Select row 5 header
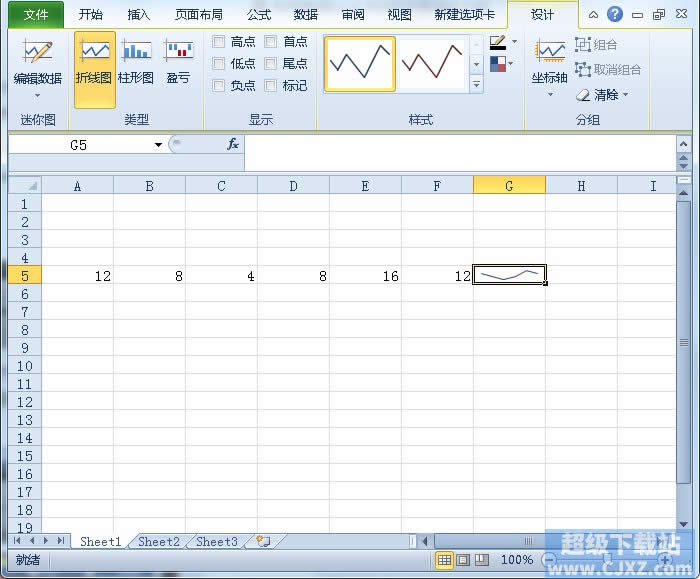This screenshot has width=700, height=579. (25, 275)
